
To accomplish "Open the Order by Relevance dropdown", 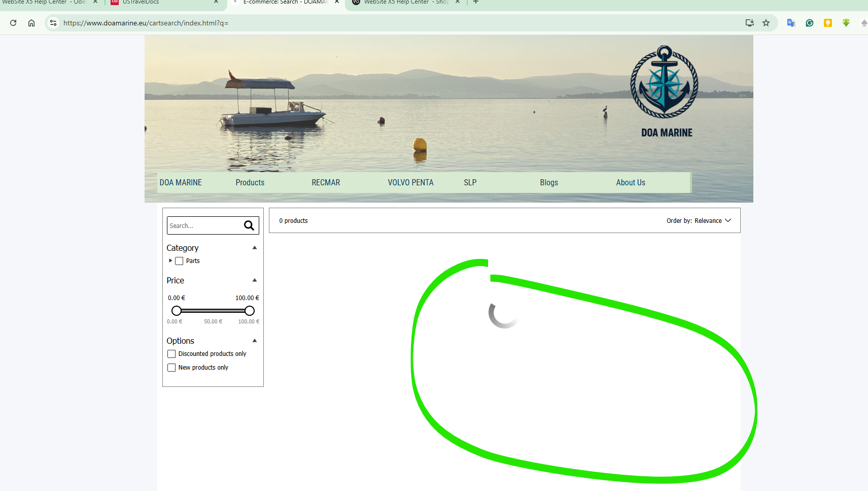I will 699,221.
